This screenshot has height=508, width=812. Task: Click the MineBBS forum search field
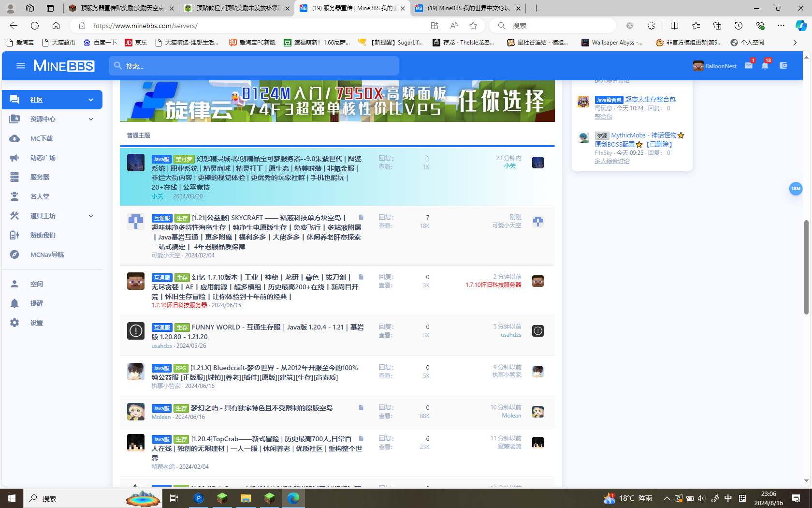(254, 66)
